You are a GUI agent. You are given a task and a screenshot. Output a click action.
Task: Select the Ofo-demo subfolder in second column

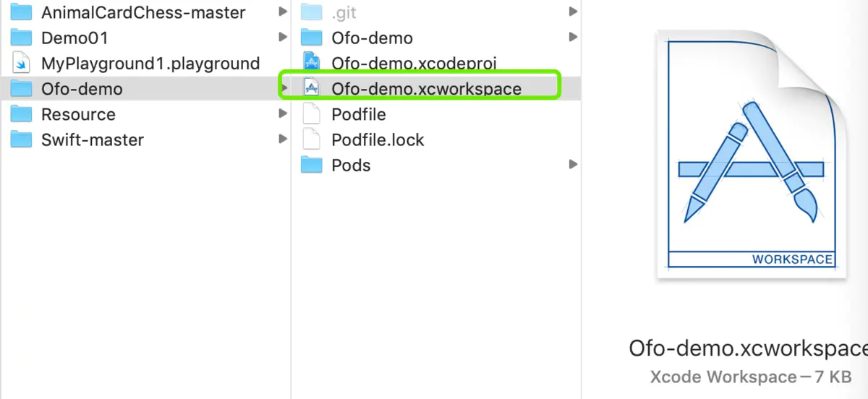click(436, 38)
